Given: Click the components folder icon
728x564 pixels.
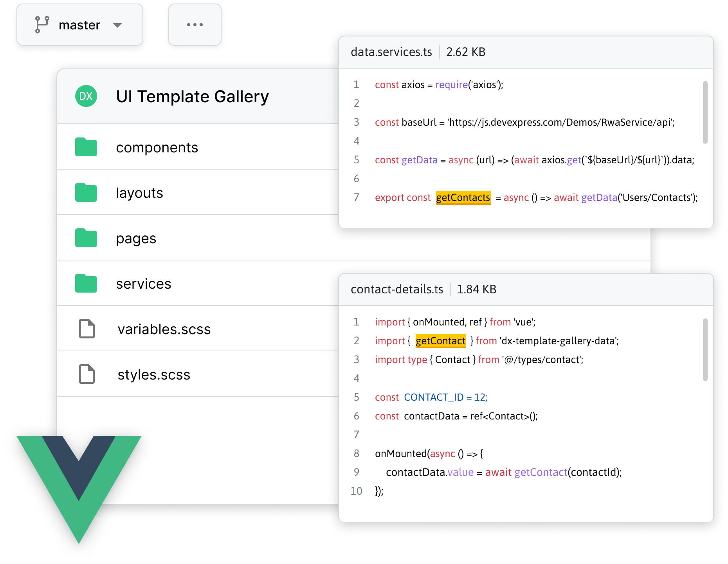Looking at the screenshot, I should pyautogui.click(x=86, y=147).
